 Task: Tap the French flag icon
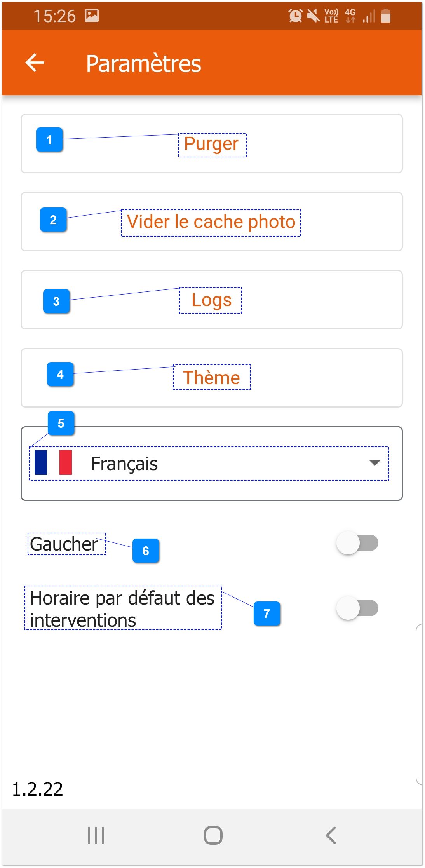53,464
